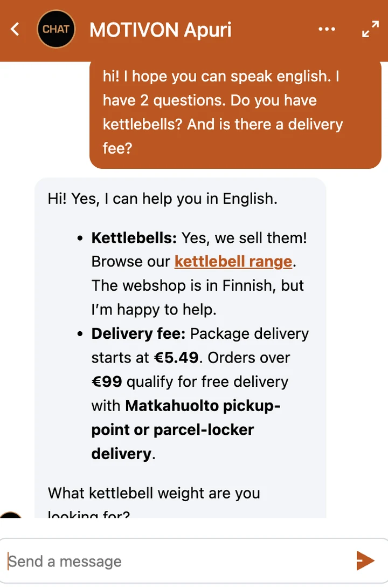The image size is (388, 588).
Task: Open the three-dot more options menu
Action: [327, 29]
